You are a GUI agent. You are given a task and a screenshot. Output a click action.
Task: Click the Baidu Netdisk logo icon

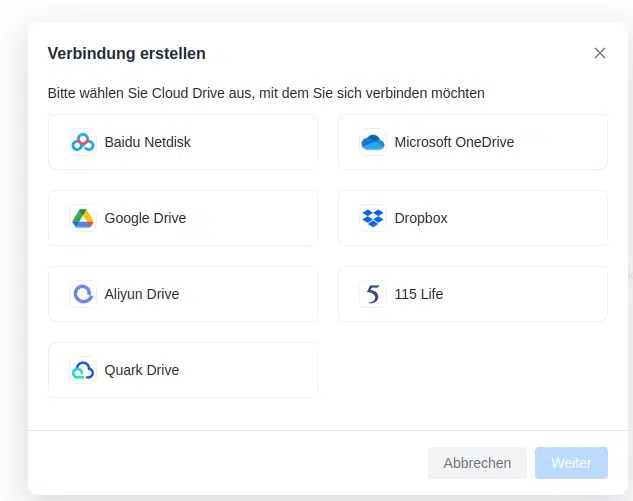click(x=82, y=142)
